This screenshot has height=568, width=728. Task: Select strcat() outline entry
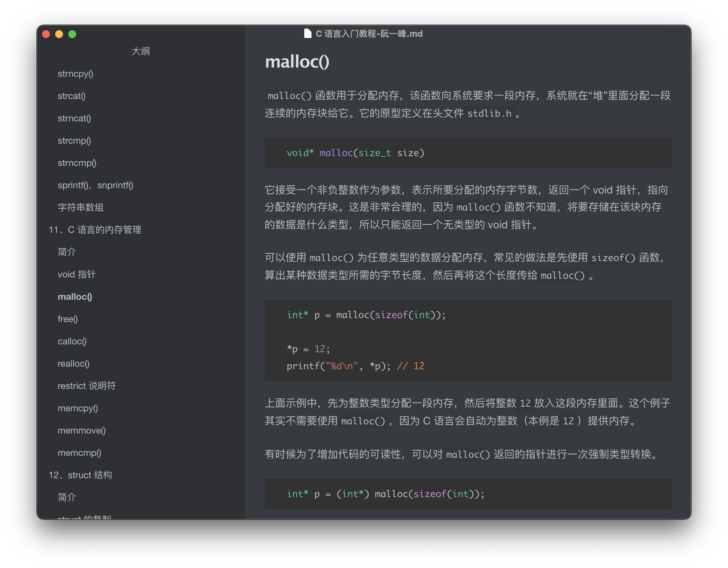point(72,96)
